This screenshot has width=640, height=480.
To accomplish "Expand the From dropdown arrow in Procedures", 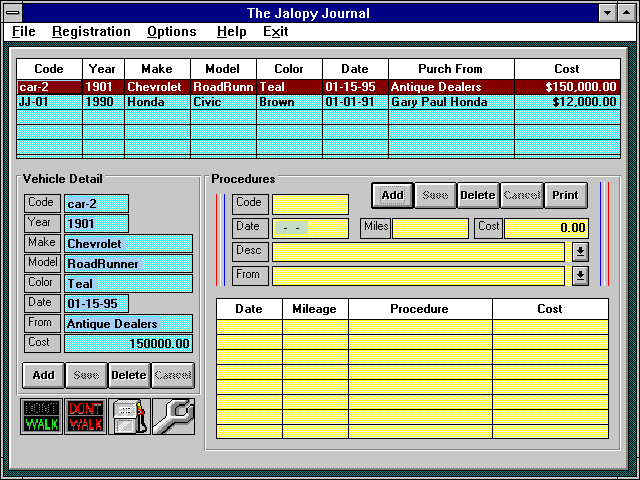I will click(580, 275).
